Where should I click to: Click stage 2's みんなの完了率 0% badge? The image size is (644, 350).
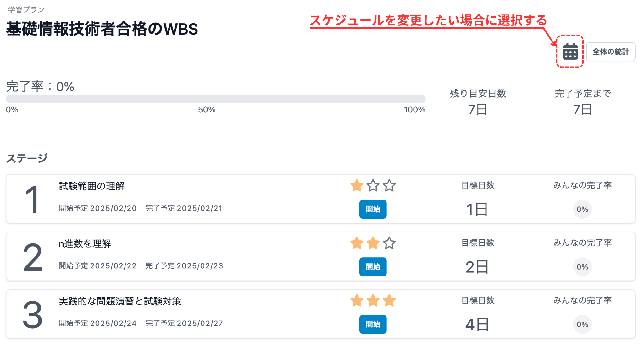[x=582, y=267]
